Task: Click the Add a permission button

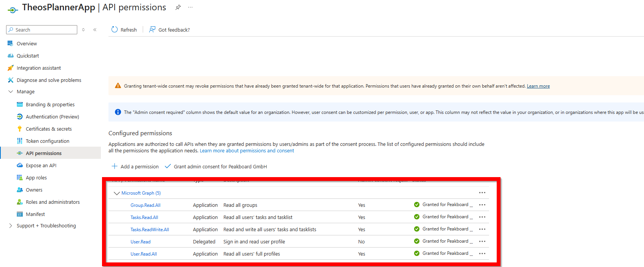Action: [x=135, y=166]
